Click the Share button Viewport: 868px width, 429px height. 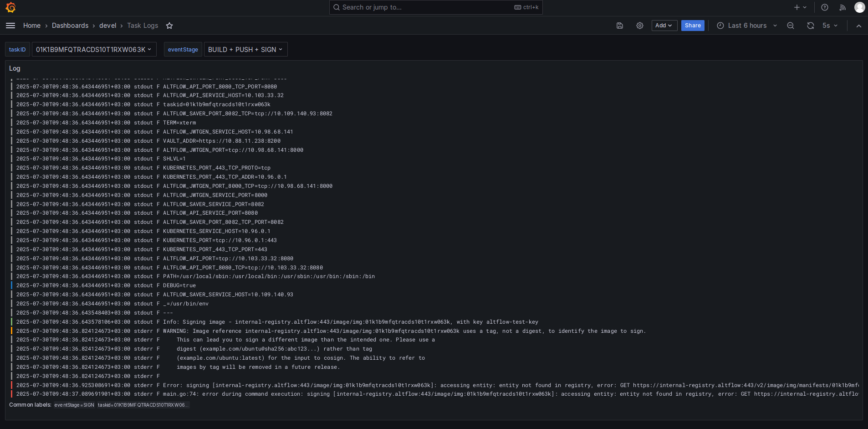(x=693, y=26)
